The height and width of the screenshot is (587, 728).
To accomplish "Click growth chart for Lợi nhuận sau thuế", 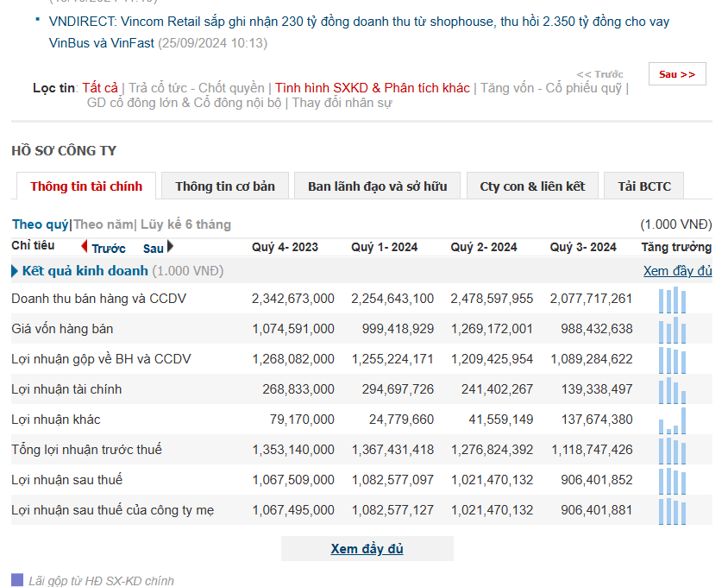I will coord(673,481).
